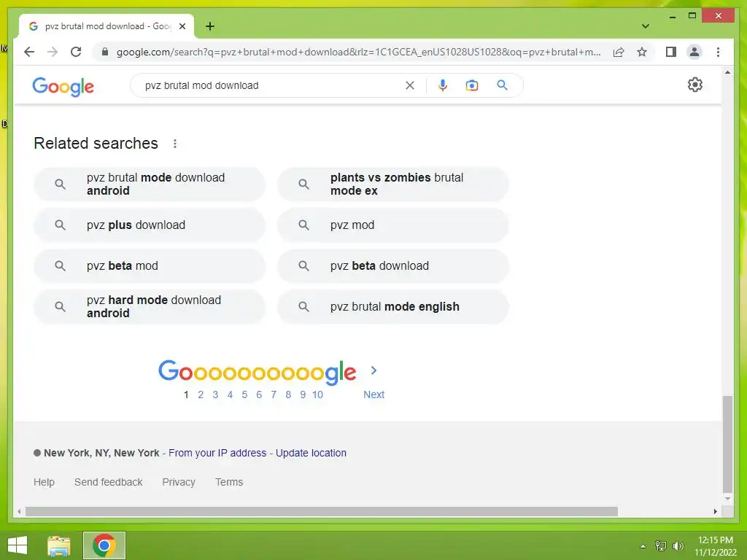Open the Chrome three-dot menu
The height and width of the screenshot is (560, 747).
718,52
